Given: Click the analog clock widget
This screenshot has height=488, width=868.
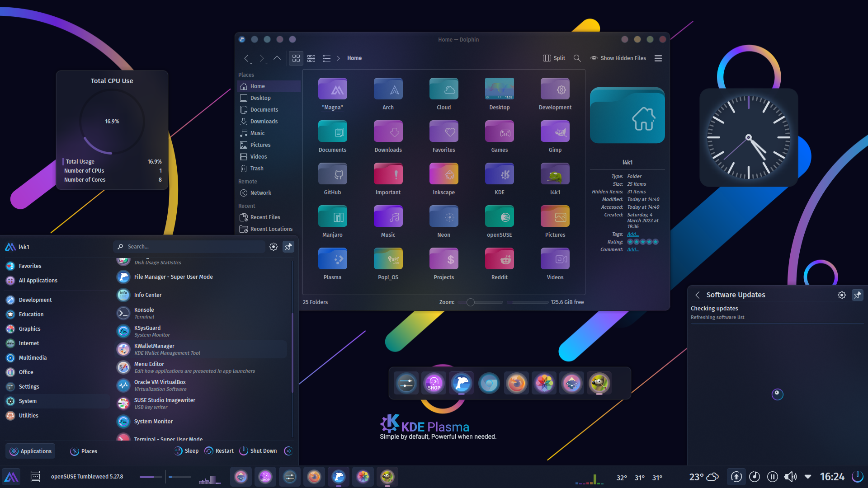Looking at the screenshot, I should [x=749, y=137].
